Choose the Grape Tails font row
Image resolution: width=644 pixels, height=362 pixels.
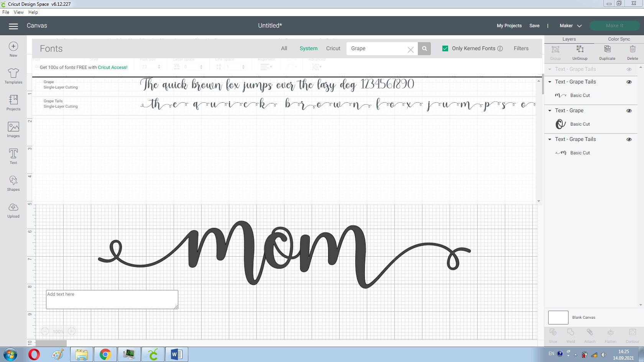pos(284,104)
